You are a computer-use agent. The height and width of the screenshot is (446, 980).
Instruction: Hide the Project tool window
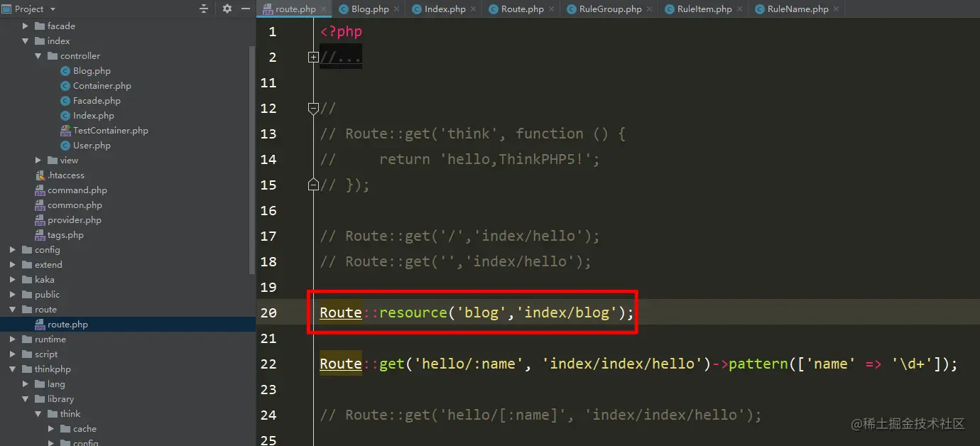pyautogui.click(x=246, y=9)
